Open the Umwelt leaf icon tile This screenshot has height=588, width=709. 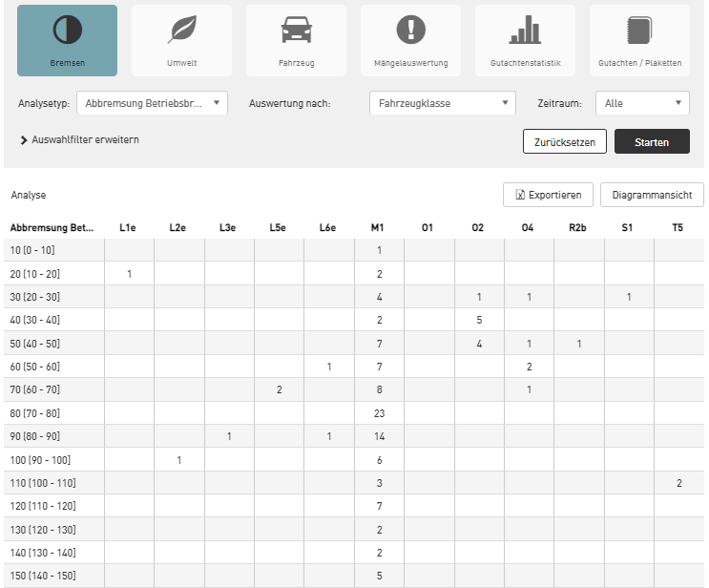pos(181,40)
